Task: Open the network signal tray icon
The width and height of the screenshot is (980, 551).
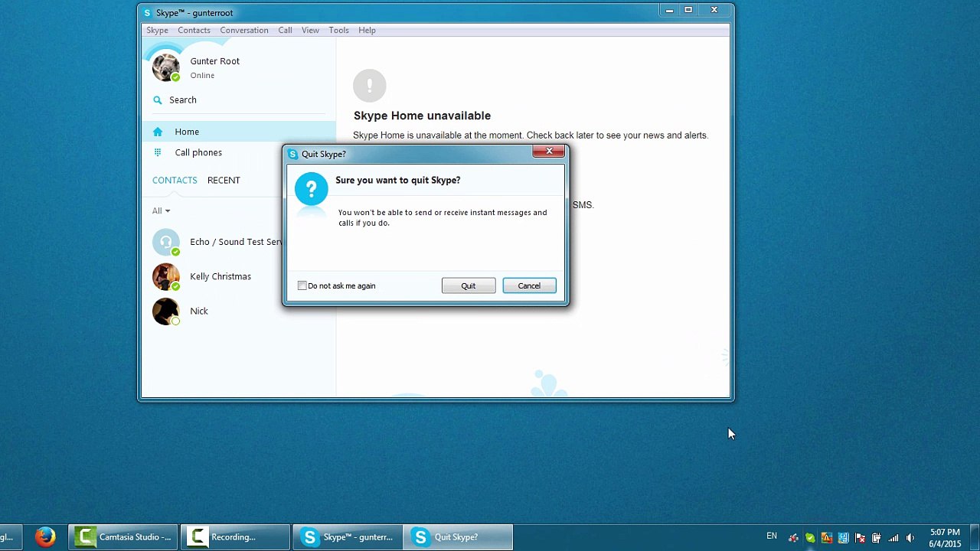Action: 893,537
